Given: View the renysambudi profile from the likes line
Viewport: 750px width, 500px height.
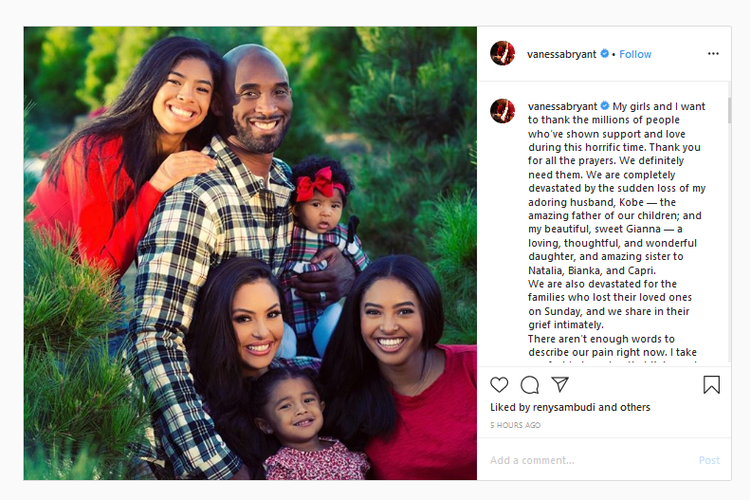Looking at the screenshot, I should point(564,407).
